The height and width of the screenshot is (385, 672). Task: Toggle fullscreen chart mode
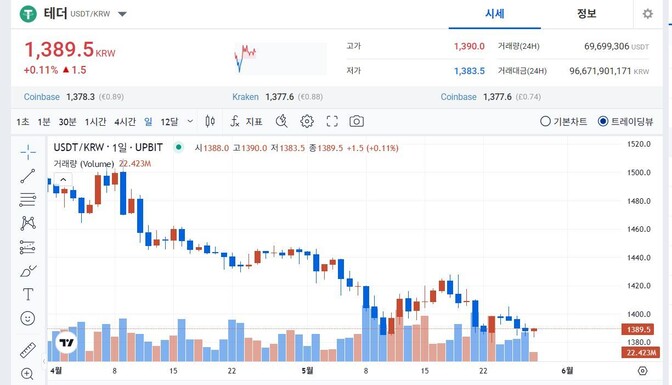[x=332, y=122]
